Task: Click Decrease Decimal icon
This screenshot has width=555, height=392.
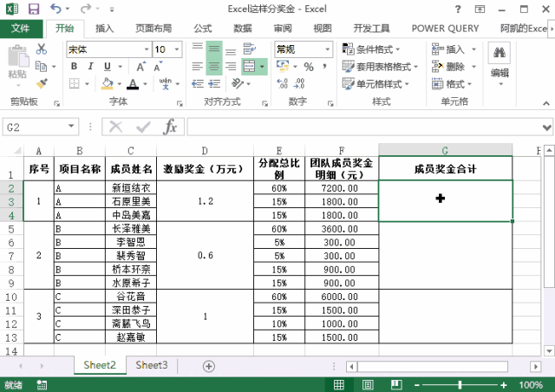Action: [x=299, y=83]
